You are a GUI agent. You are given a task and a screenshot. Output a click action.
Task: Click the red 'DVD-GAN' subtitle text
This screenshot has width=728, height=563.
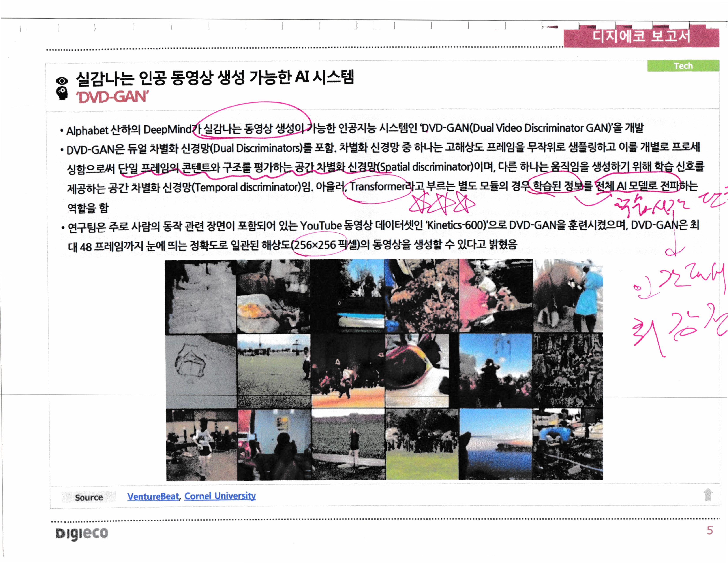(x=113, y=97)
